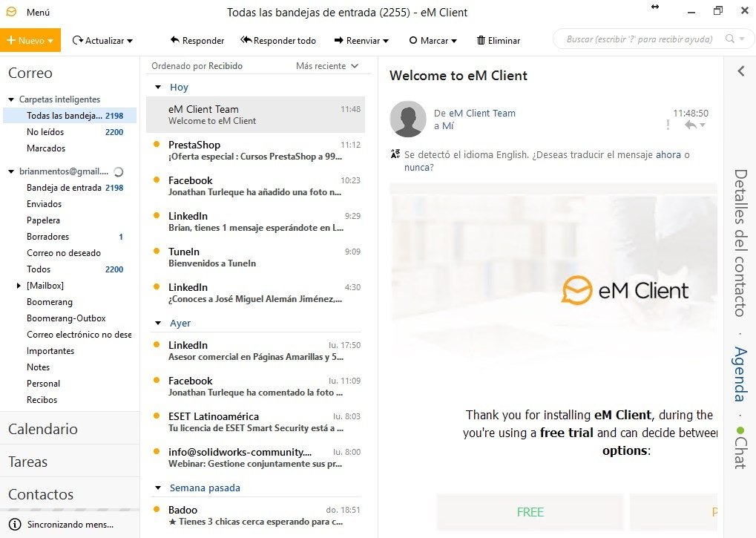756x538 pixels.
Task: Open the Marcar dropdown arrow
Action: point(454,41)
